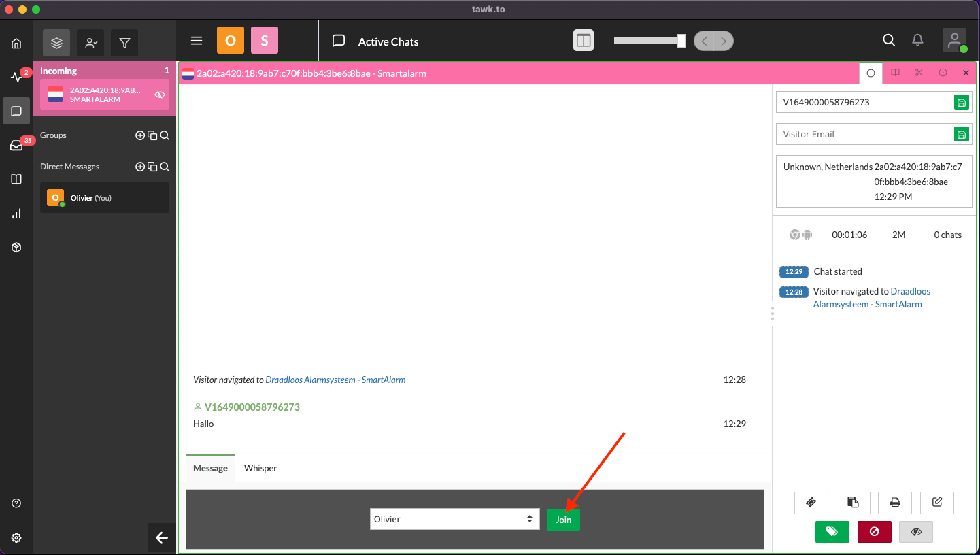This screenshot has width=980, height=555.
Task: Open the administration settings gear icon
Action: pos(16,537)
